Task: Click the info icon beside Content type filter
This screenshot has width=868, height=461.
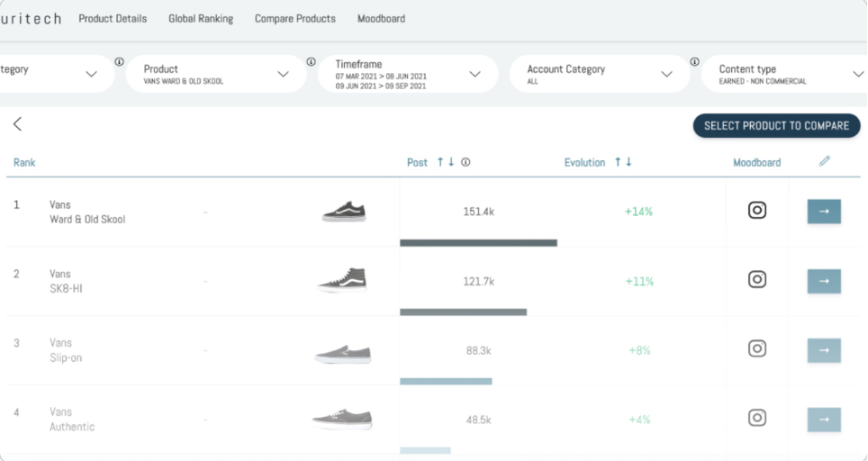Action: click(x=694, y=62)
